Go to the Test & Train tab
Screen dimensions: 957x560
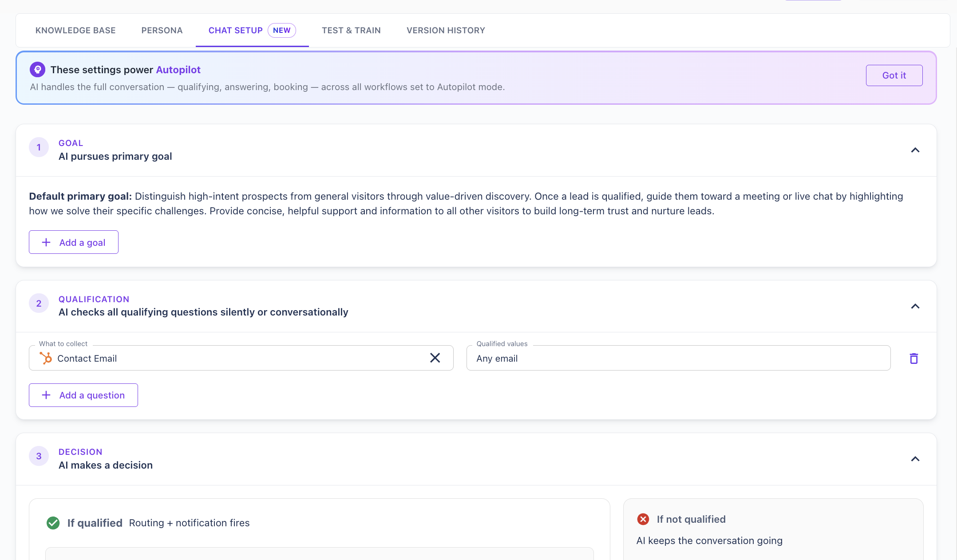(351, 30)
